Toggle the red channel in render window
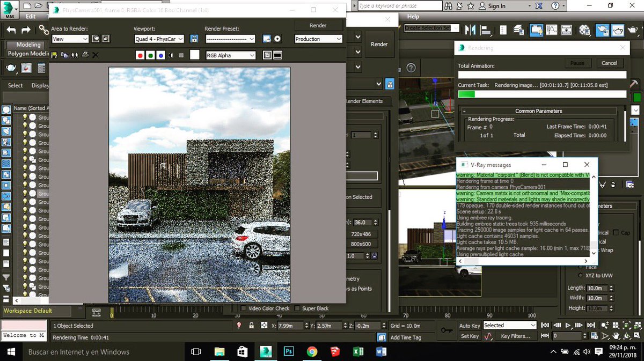The image size is (644, 361). [141, 55]
